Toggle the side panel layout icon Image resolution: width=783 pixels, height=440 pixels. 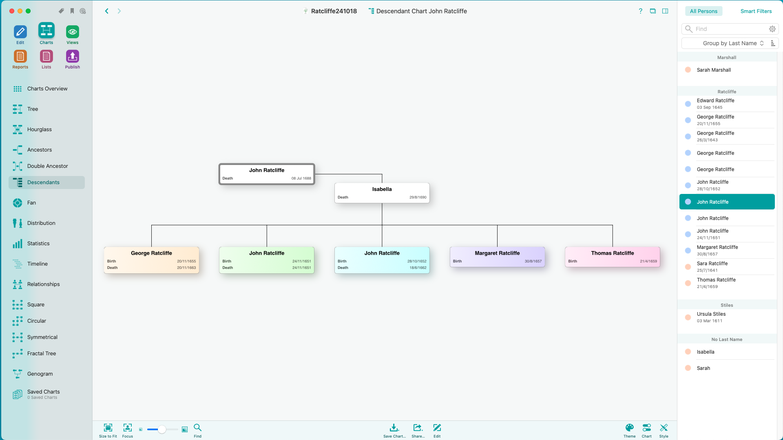pos(665,11)
